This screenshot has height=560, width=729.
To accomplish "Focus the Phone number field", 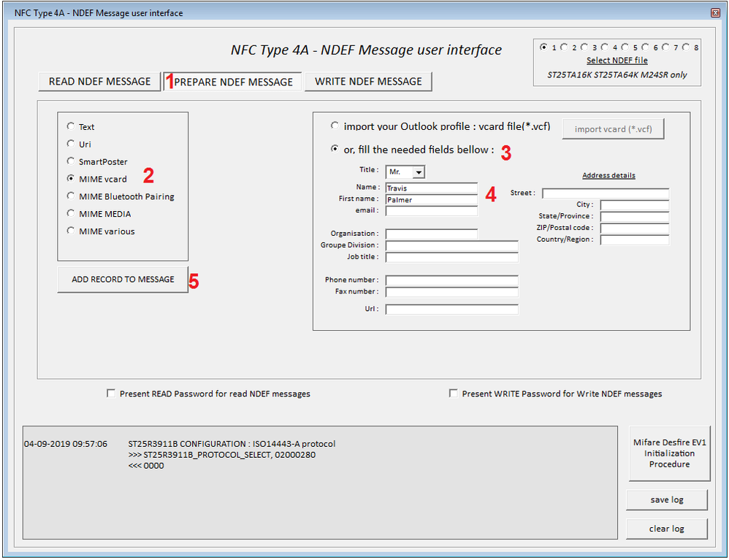I will 451,280.
